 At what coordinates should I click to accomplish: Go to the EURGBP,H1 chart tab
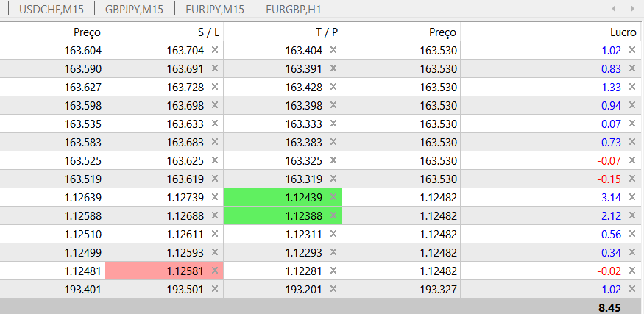point(293,10)
